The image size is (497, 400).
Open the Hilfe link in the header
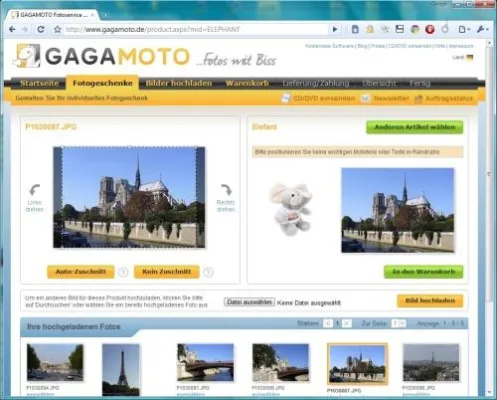440,46
